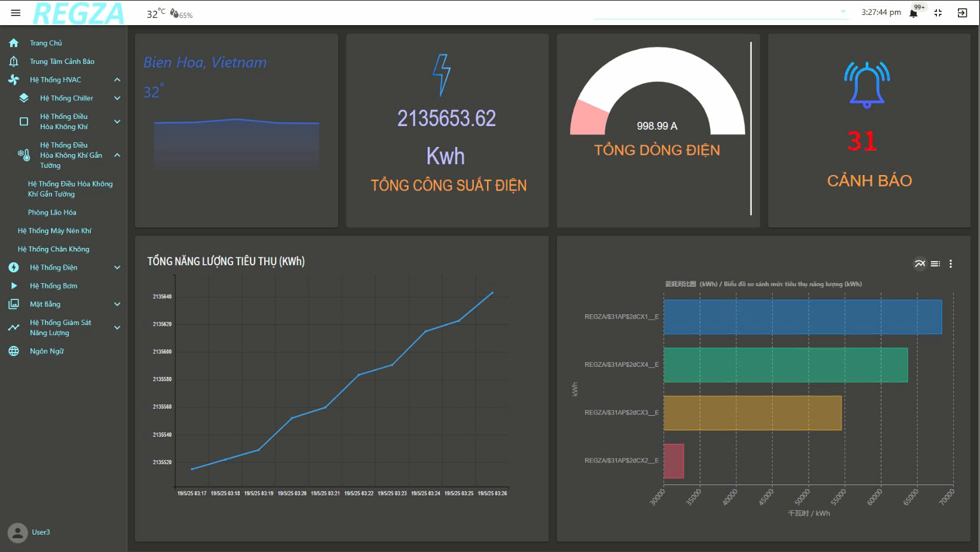Open the notification bell with 99+ badge
Viewport: 980px width, 552px height.
(x=914, y=13)
